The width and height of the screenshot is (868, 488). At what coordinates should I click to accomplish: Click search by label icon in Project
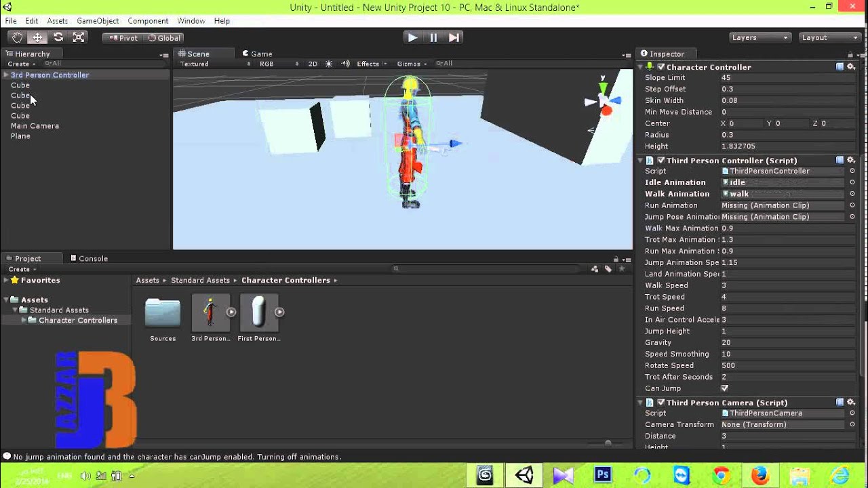[x=608, y=269]
